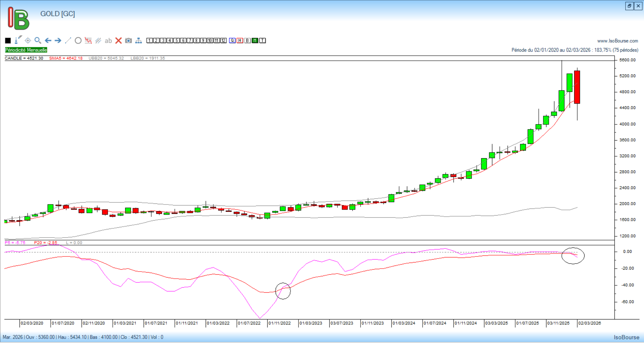This screenshot has width=644, height=343.
Task: Click the blue left arrow to scroll back
Action: coord(48,41)
